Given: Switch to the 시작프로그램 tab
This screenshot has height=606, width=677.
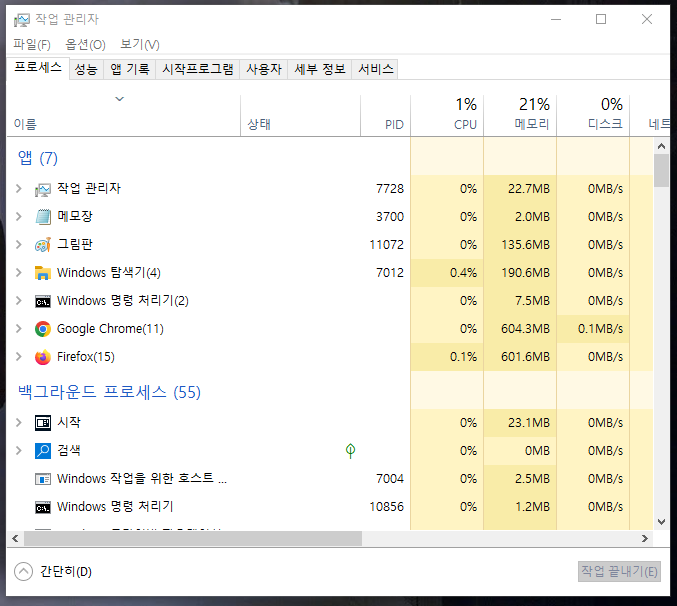Looking at the screenshot, I should (198, 69).
